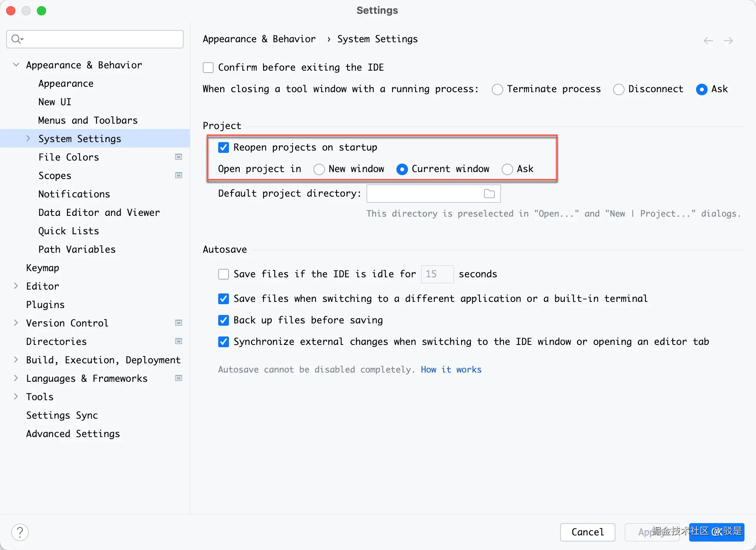Uncheck Reopen projects on startup
Image resolution: width=756 pixels, height=550 pixels.
[x=224, y=147]
